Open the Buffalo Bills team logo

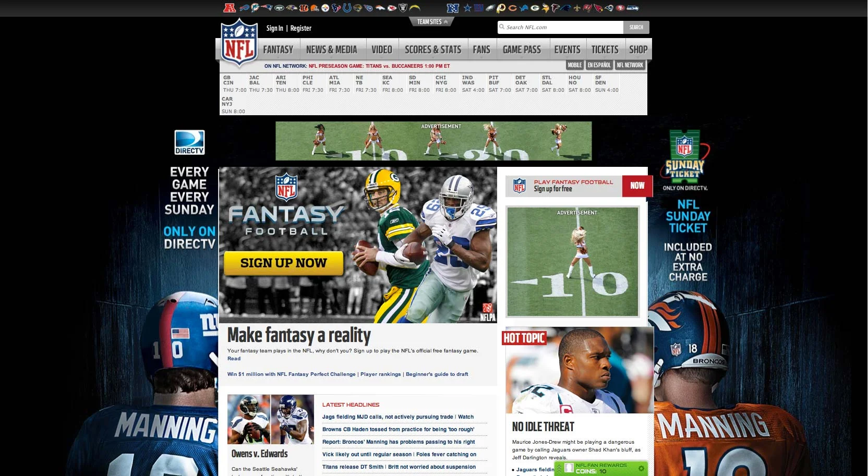(244, 8)
